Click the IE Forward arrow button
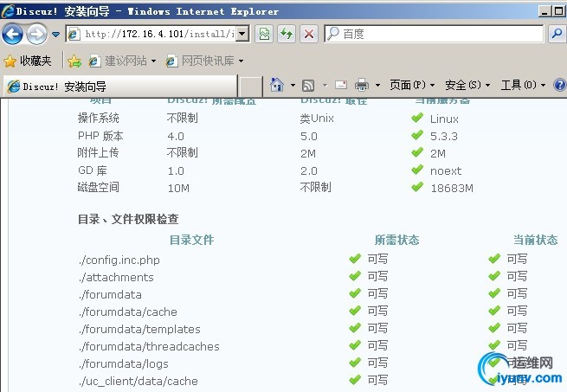Image resolution: width=567 pixels, height=392 pixels. pyautogui.click(x=37, y=34)
